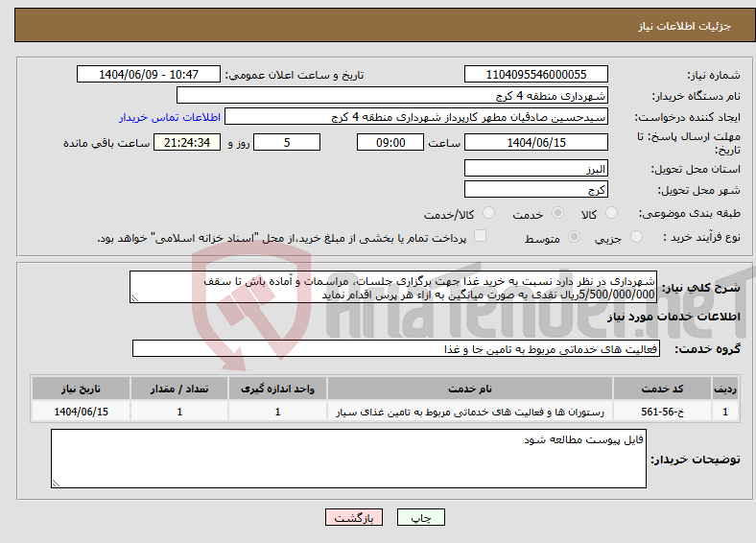Select the متوسط purchase type radio
This screenshot has width=756, height=543.
click(575, 237)
